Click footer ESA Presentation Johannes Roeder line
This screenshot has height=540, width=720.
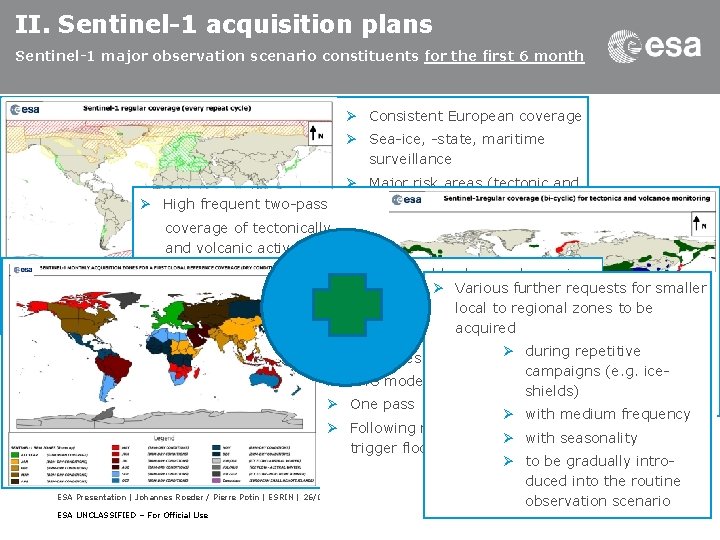click(x=189, y=497)
